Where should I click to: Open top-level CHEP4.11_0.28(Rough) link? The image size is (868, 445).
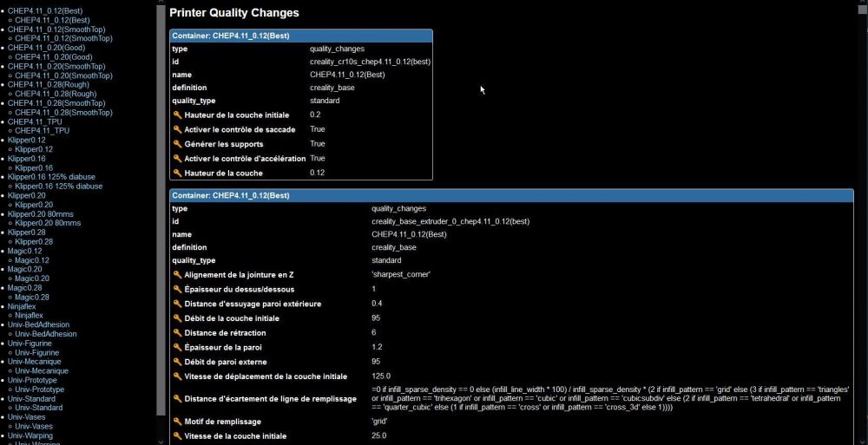(48, 85)
